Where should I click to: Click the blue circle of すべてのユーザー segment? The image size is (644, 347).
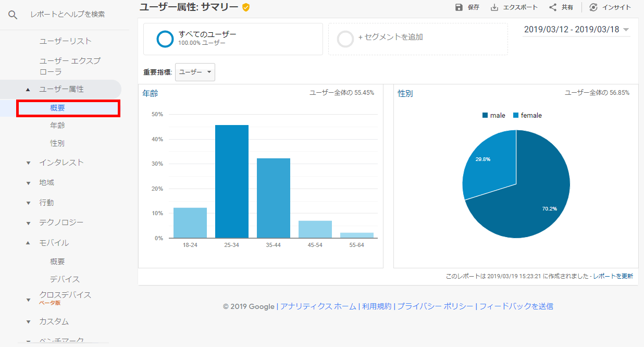click(x=165, y=39)
